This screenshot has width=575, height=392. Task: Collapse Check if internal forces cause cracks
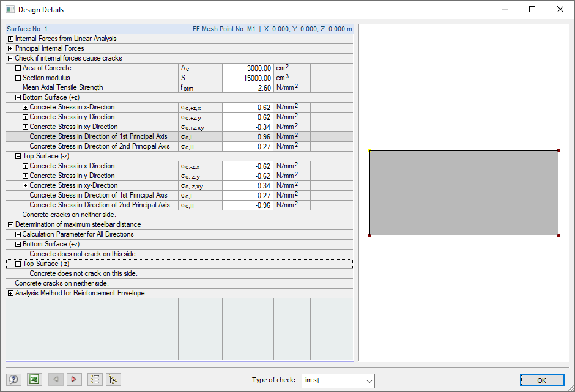[x=10, y=58]
